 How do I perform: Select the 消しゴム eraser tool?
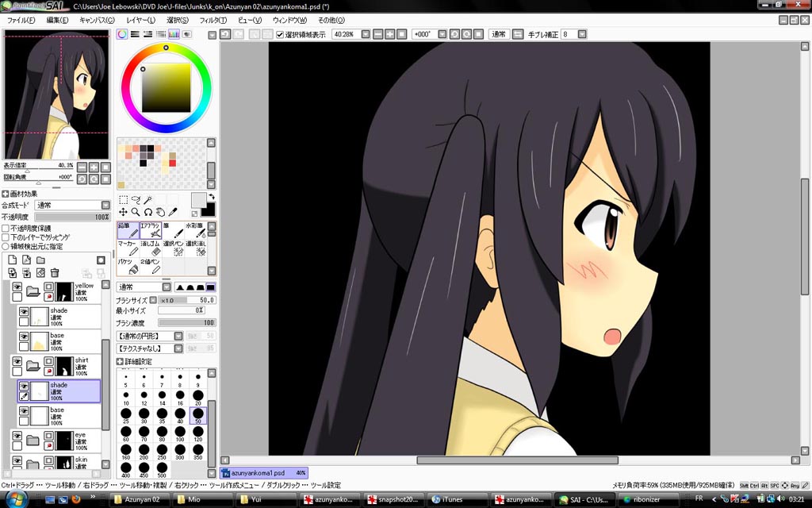tap(151, 248)
